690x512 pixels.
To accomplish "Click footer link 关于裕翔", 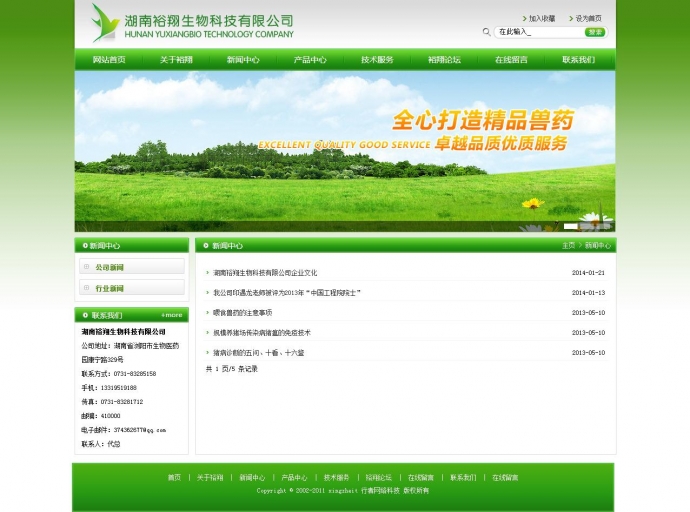I will [x=210, y=477].
